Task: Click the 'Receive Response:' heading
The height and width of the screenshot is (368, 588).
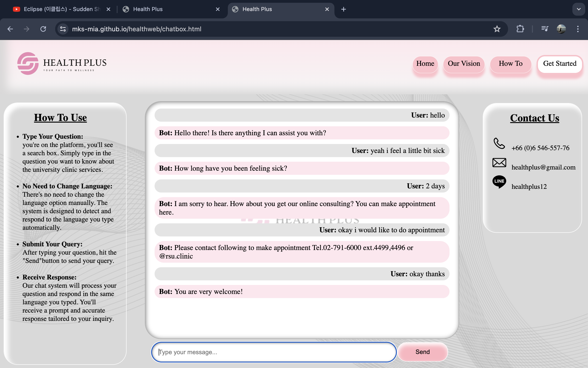Action: coord(49,277)
